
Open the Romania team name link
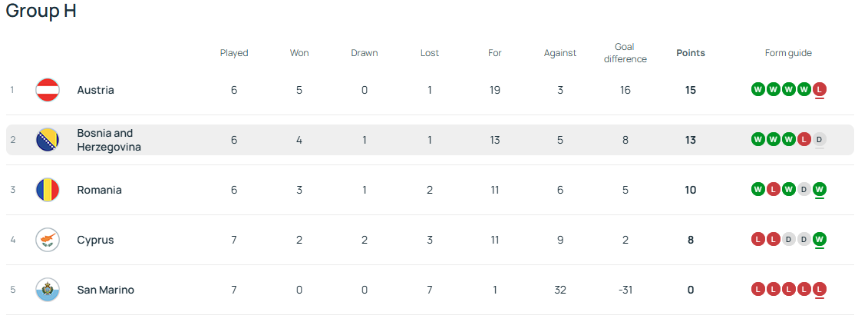99,190
